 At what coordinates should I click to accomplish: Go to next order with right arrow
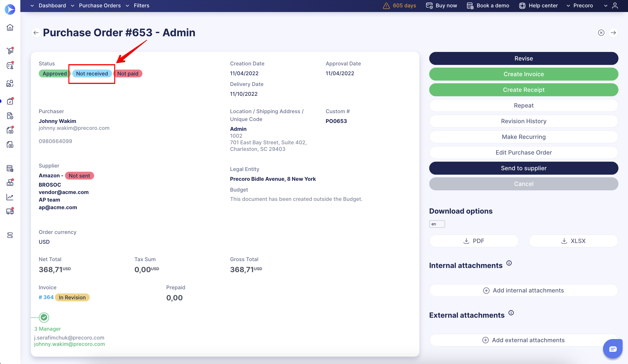(613, 33)
